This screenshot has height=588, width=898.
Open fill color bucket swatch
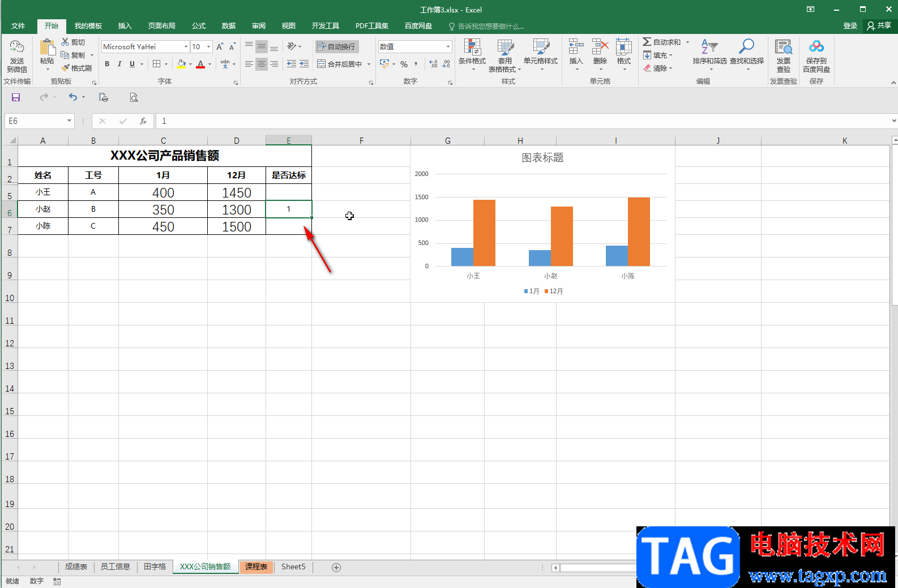click(181, 64)
